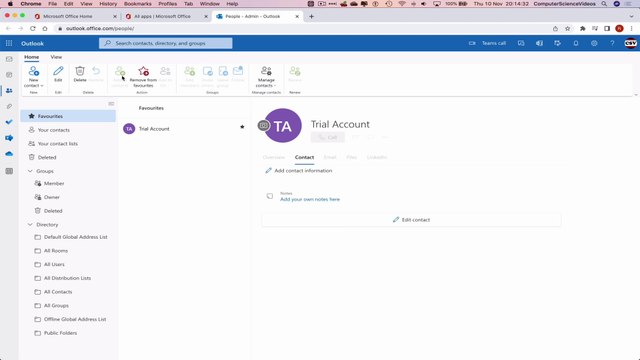Switch to the Contact tab in details

pos(304,157)
